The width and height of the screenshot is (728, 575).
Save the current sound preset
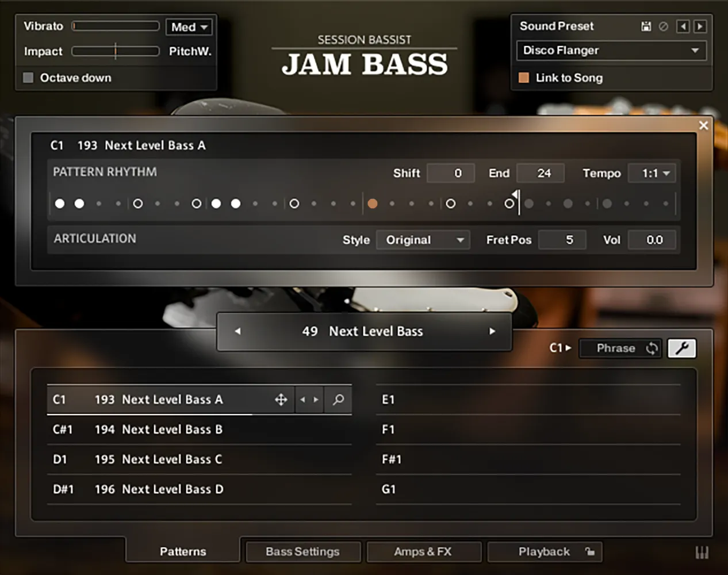point(646,26)
